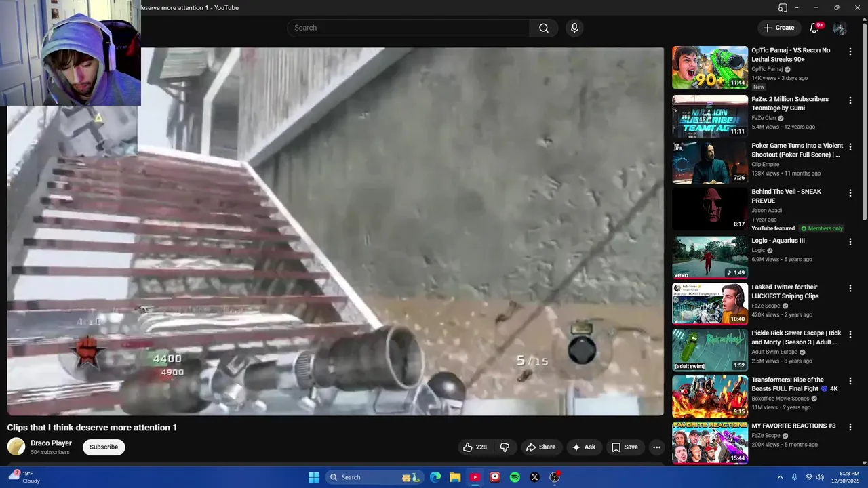Play Logic Aquarius III thumbnail

(x=710, y=257)
